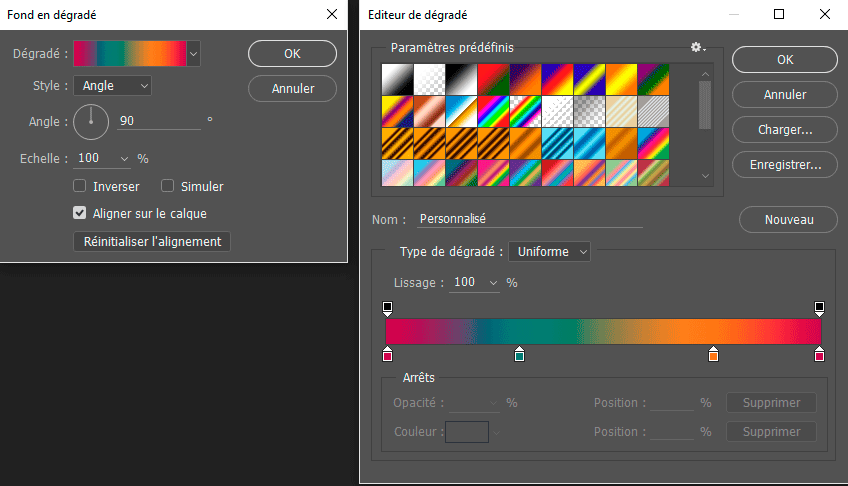Expand the Type de dégradé dropdown
This screenshot has width=848, height=486.
click(x=549, y=251)
